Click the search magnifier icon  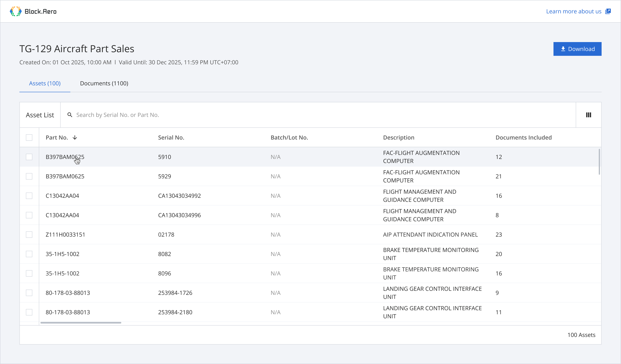click(70, 115)
